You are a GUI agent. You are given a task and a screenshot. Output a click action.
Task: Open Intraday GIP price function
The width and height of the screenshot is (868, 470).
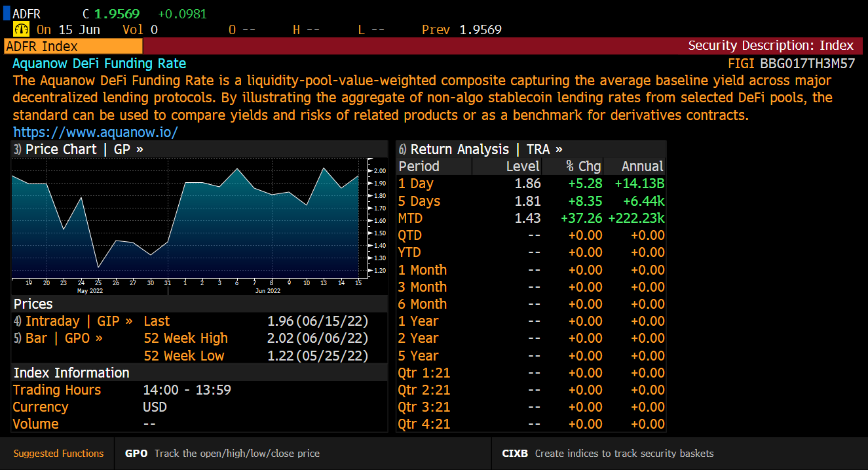(79, 321)
